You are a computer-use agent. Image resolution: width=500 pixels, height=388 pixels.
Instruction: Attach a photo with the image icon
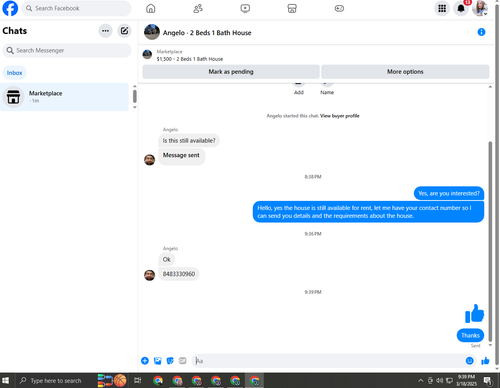coord(157,361)
